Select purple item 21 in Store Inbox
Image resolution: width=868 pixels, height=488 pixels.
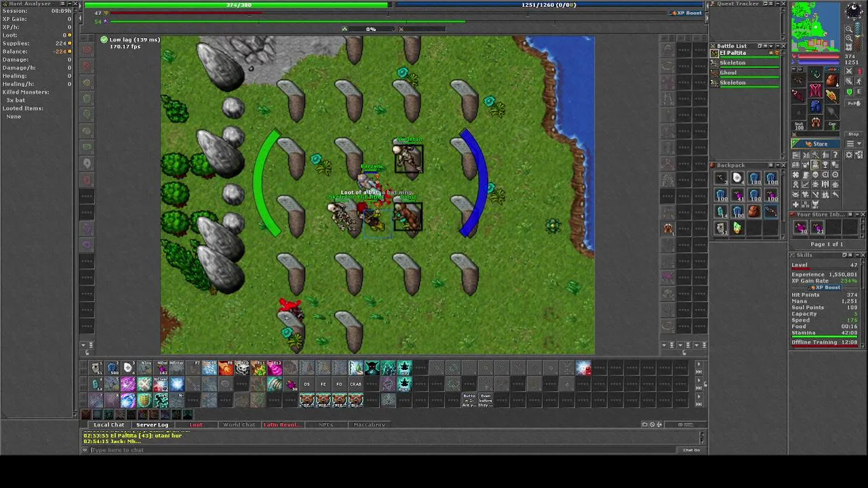tap(818, 227)
